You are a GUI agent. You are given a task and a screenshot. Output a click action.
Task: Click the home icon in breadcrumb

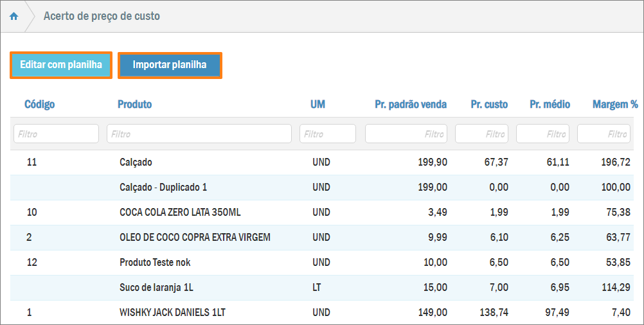[13, 16]
